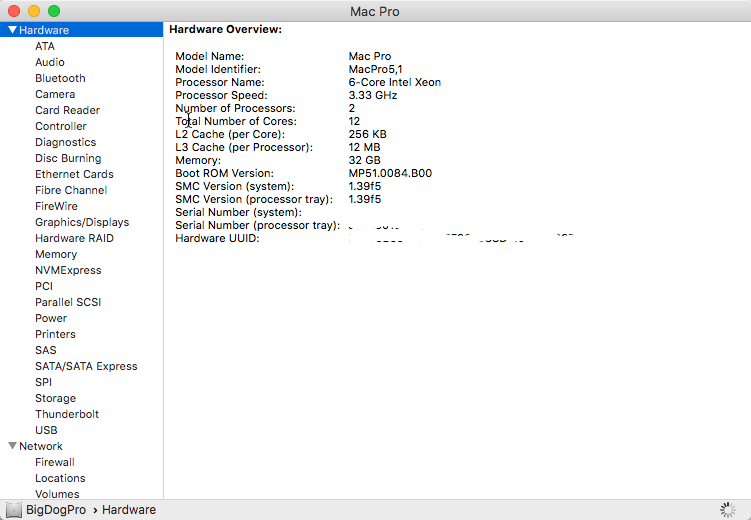Open the ATA section
This screenshot has width=751, height=520.
(x=45, y=46)
